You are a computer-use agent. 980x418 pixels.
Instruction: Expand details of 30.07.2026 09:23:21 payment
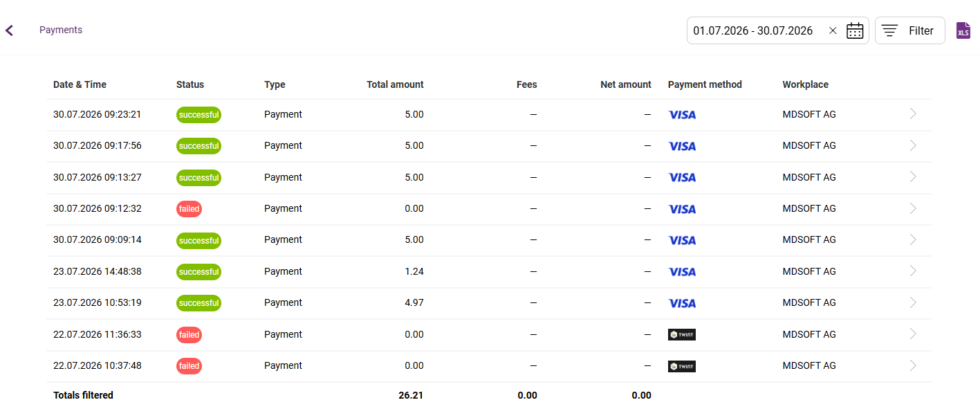[913, 113]
